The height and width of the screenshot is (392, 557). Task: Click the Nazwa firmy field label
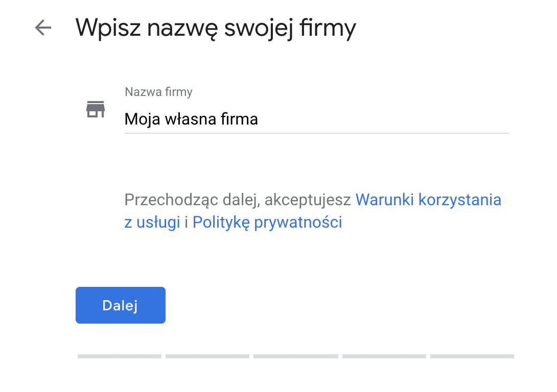(158, 92)
